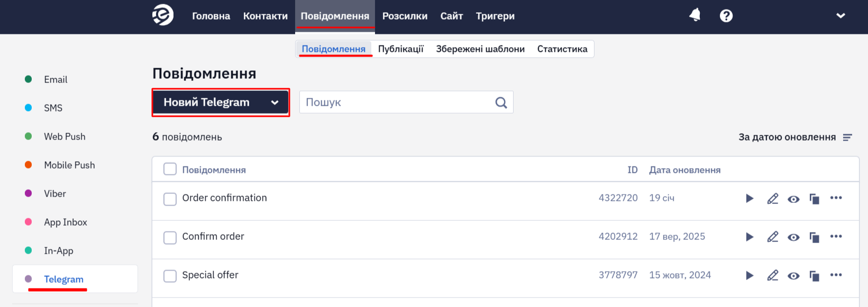Copy the Order confirmation message
This screenshot has height=307, width=868.
click(x=815, y=199)
